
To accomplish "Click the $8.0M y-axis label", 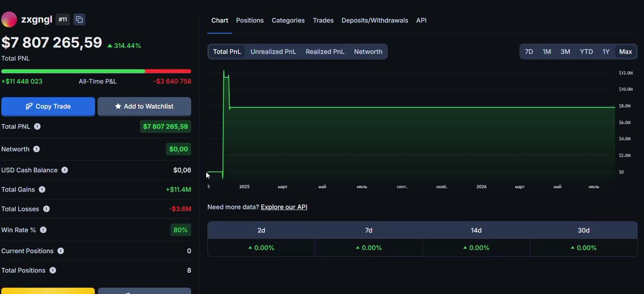I will pos(625,106).
